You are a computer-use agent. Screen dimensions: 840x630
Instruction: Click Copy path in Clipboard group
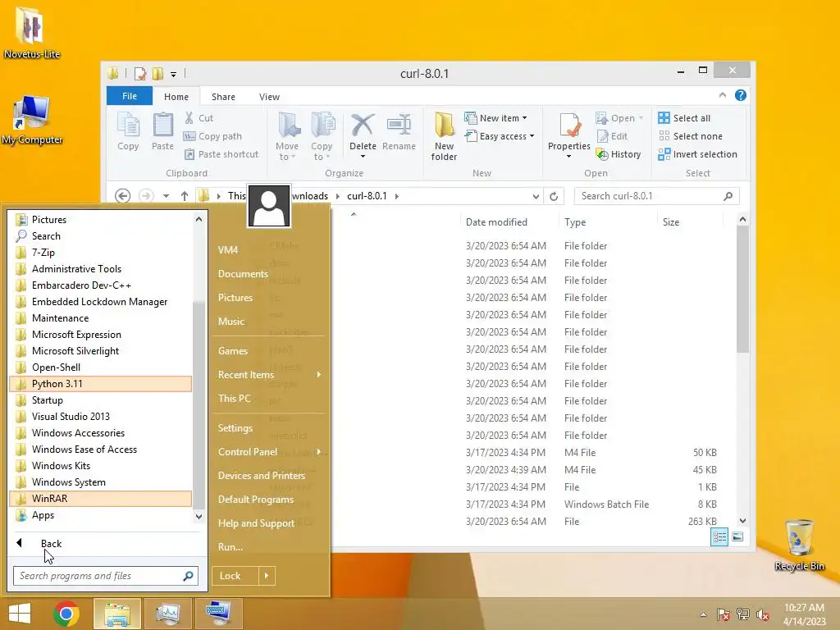coord(212,136)
